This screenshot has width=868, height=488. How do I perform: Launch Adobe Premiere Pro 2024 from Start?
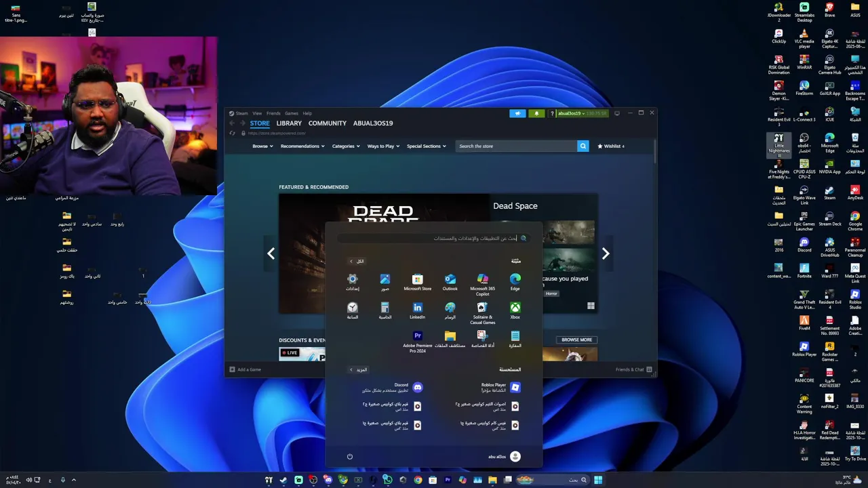(418, 342)
